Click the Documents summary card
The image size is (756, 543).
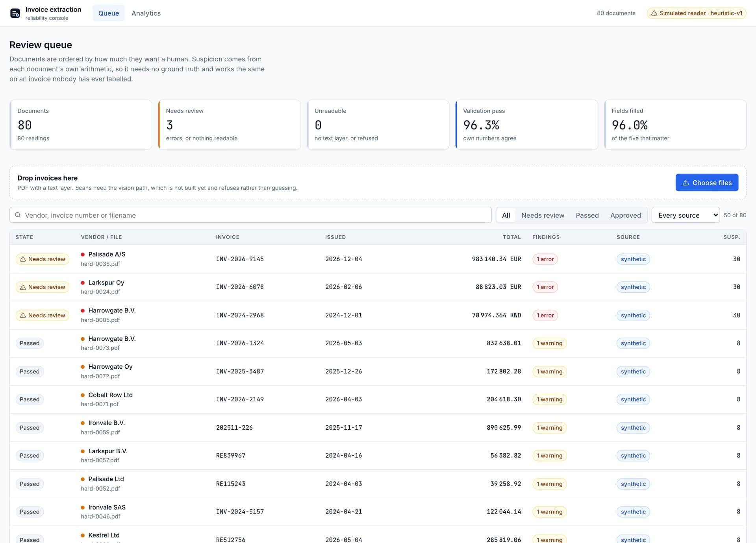[x=81, y=125]
